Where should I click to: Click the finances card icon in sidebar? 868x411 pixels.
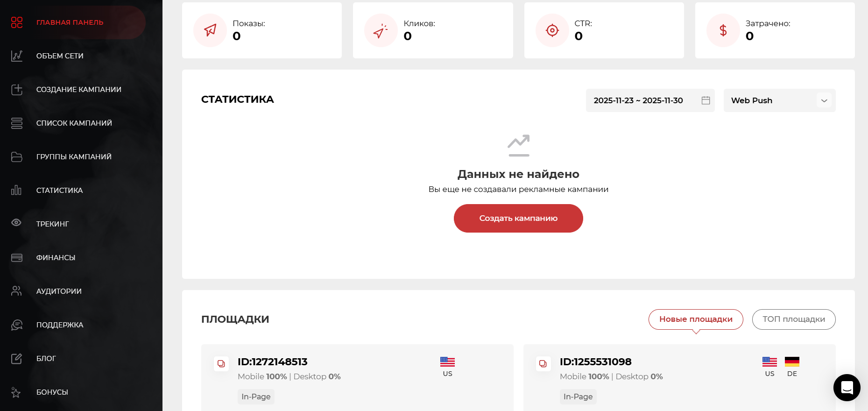click(17, 258)
